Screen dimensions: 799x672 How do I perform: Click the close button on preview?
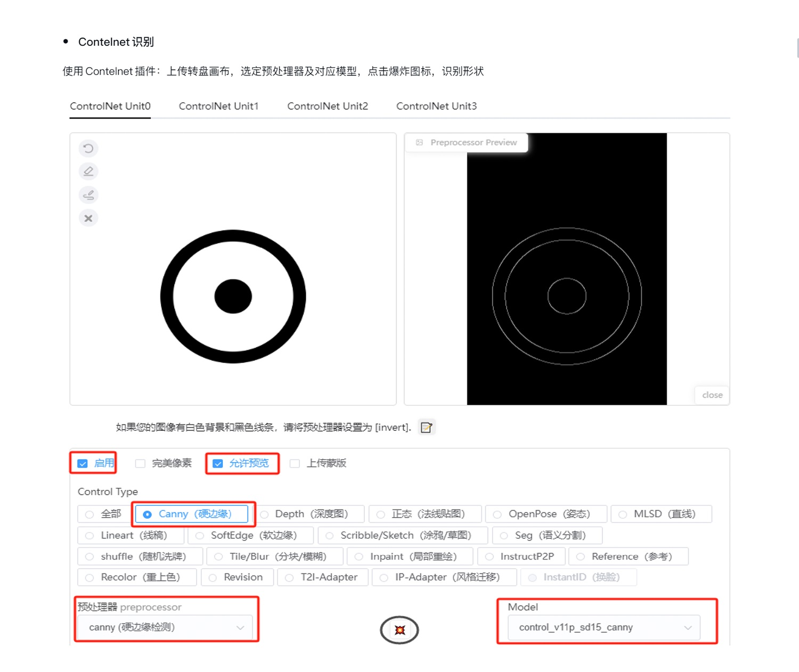[712, 395]
